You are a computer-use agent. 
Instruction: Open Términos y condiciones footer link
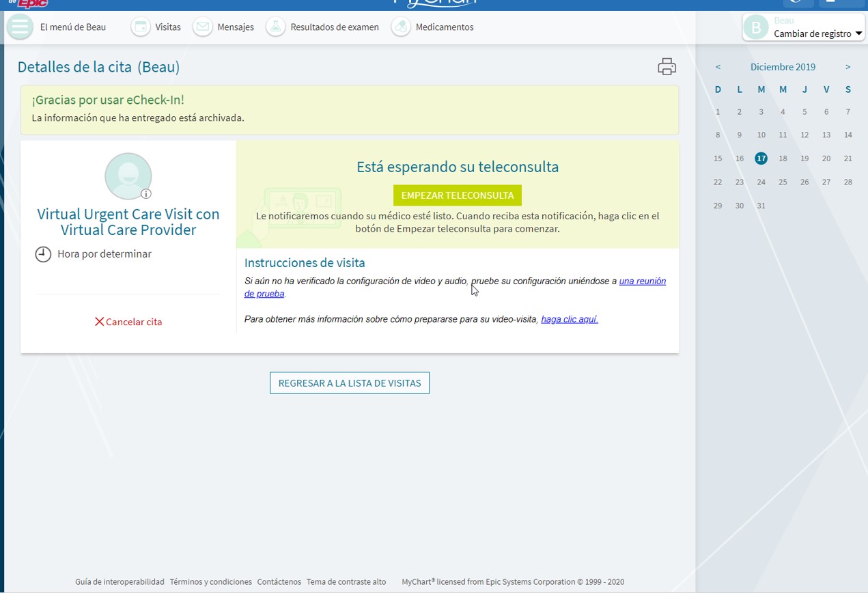coord(210,582)
